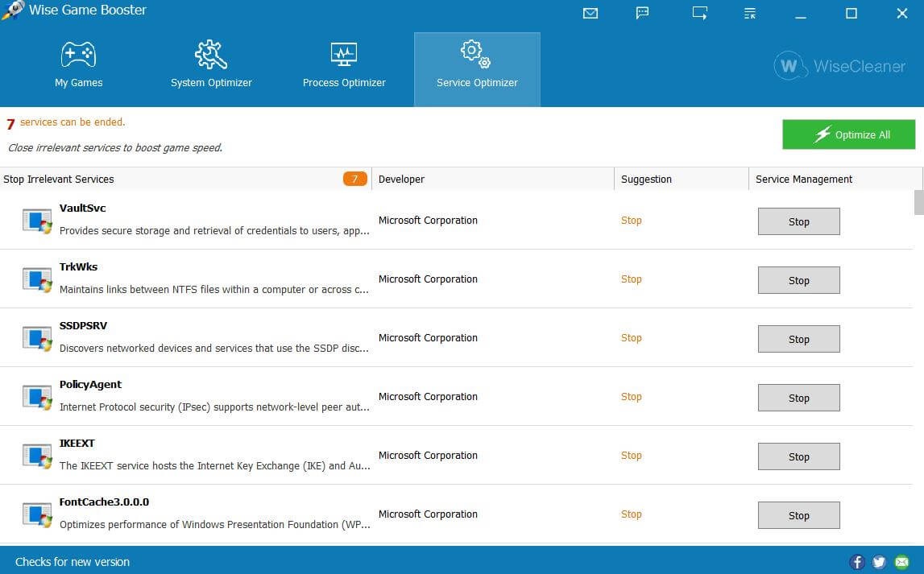Viewport: 924px width, 574px height.
Task: Click the SSDPSRV networked devices description
Action: coord(214,349)
